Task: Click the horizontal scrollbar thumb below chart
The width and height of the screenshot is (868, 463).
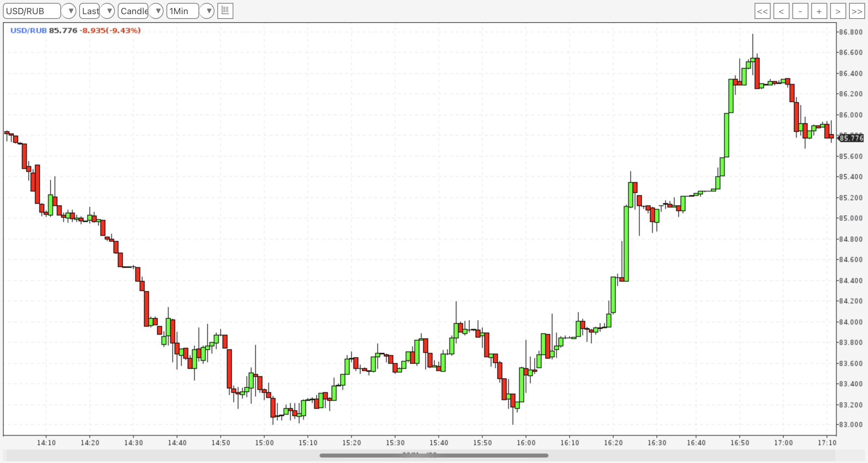Action: [434, 455]
